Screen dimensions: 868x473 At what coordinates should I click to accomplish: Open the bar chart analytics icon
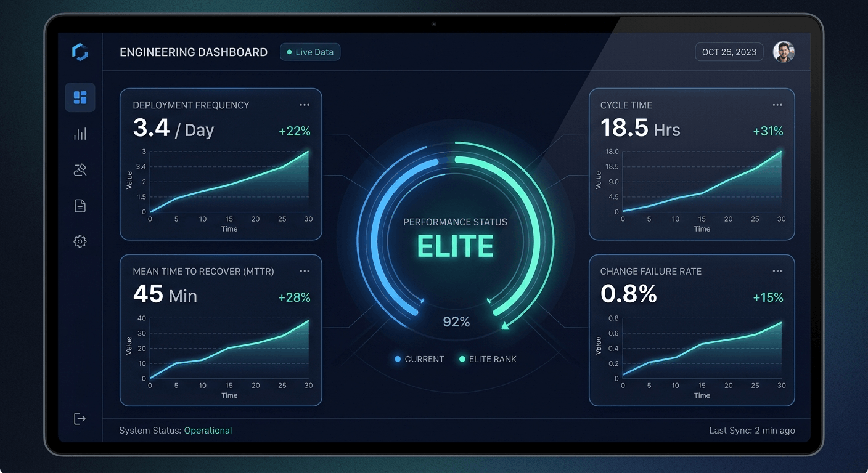click(80, 134)
